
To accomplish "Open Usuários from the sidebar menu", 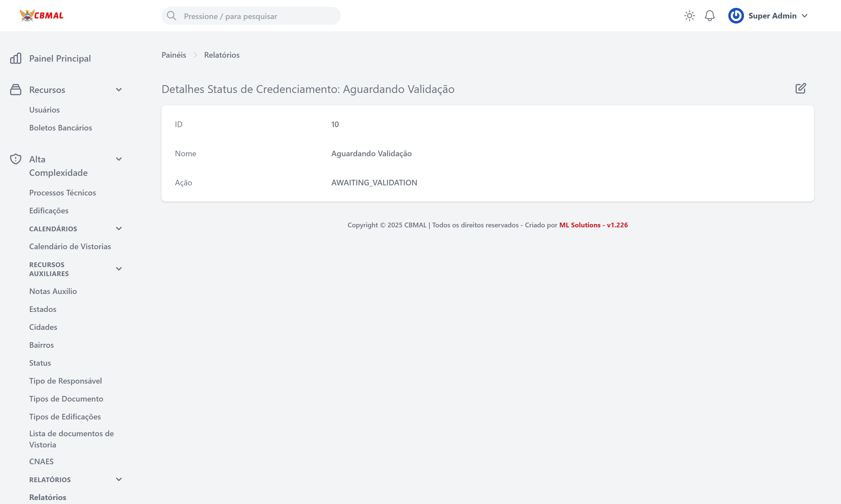I will (45, 110).
